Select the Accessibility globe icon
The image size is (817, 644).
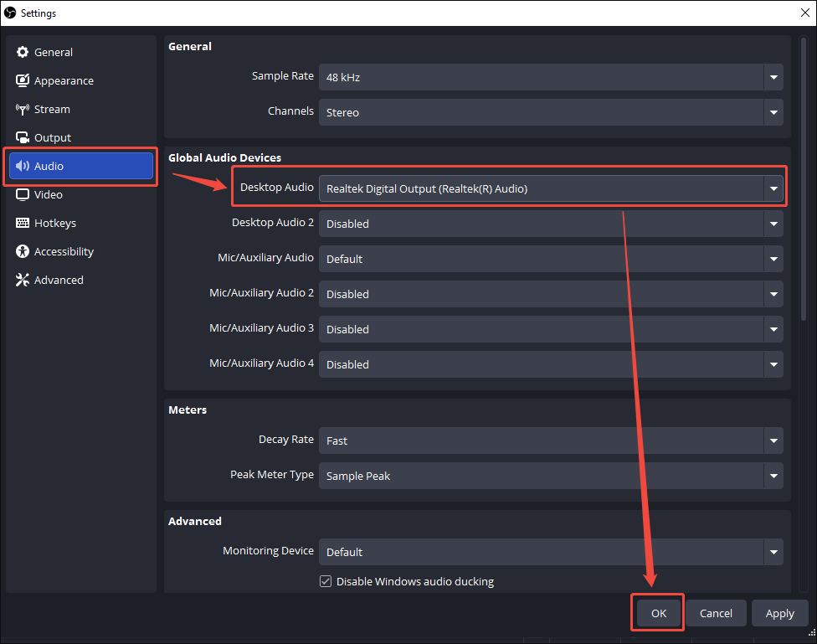point(22,251)
